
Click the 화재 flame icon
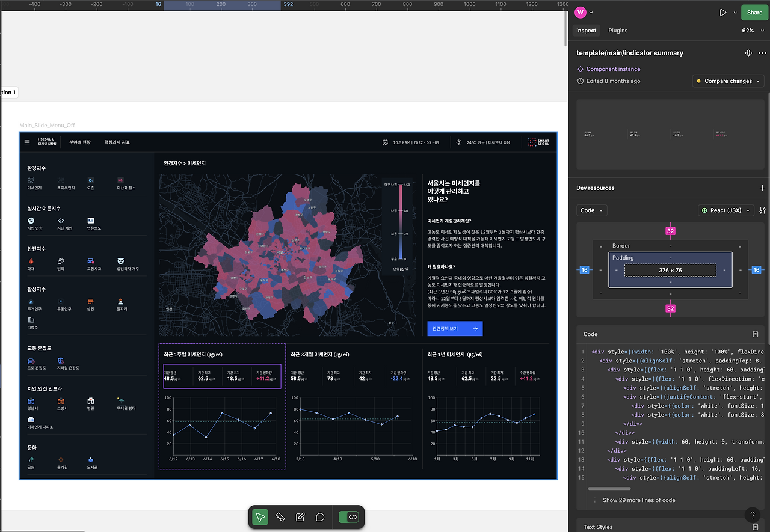(31, 261)
